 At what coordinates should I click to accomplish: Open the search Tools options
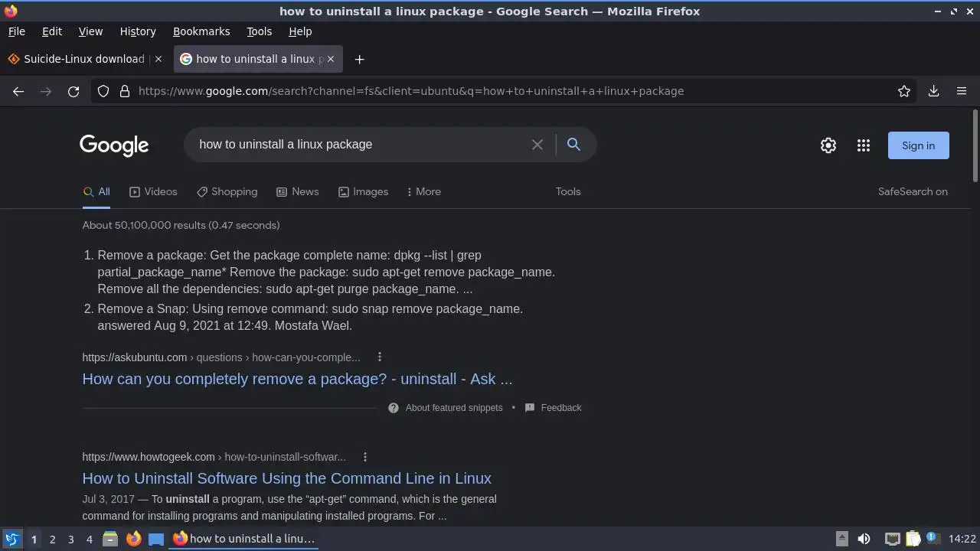coord(568,192)
